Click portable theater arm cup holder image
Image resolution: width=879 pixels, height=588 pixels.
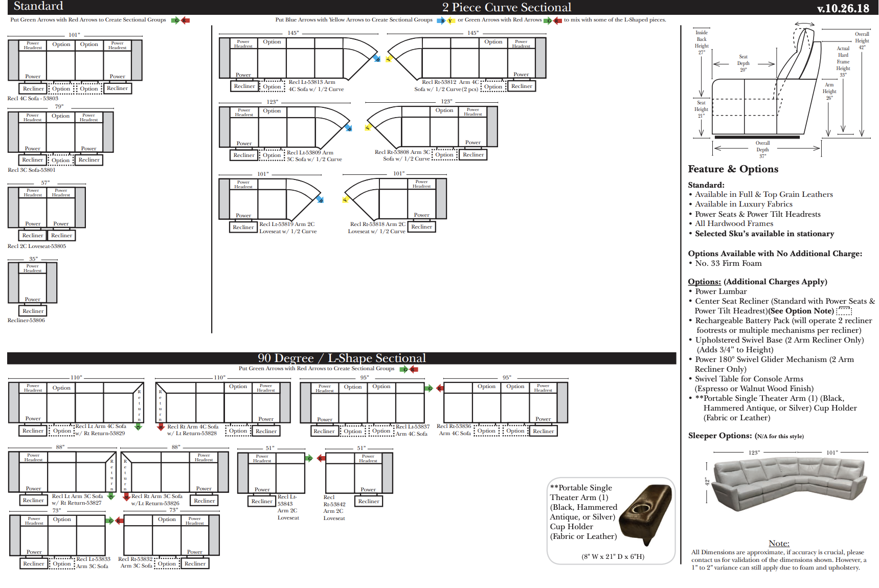click(x=645, y=514)
